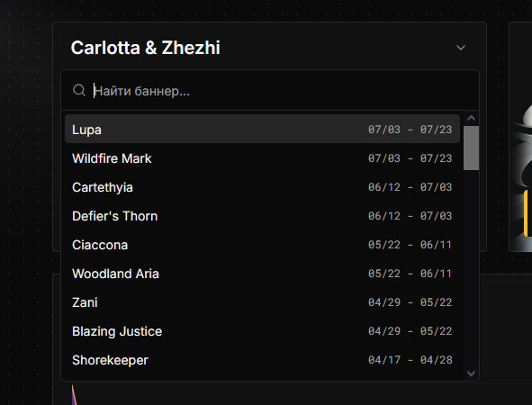Select Ciaccona from the banner list
Screen dimensions: 532x405
coord(262,245)
